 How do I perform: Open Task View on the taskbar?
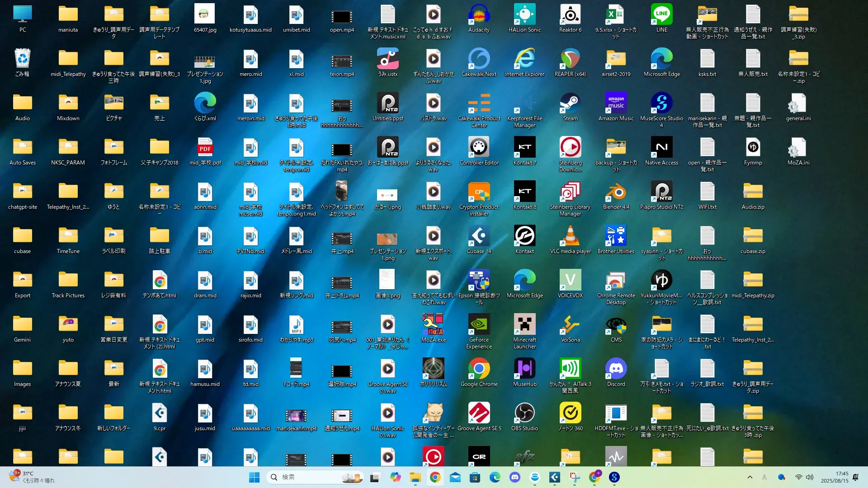[x=375, y=477]
